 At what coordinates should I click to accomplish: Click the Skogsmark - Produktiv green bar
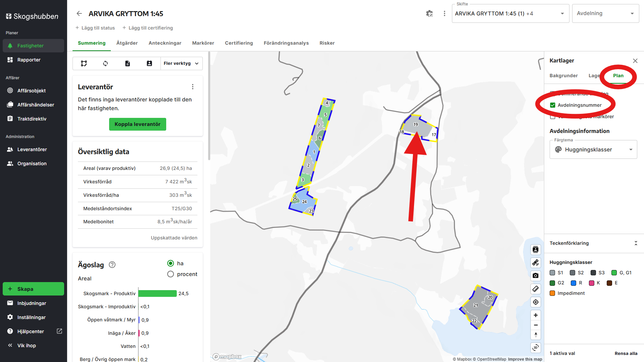click(x=157, y=293)
